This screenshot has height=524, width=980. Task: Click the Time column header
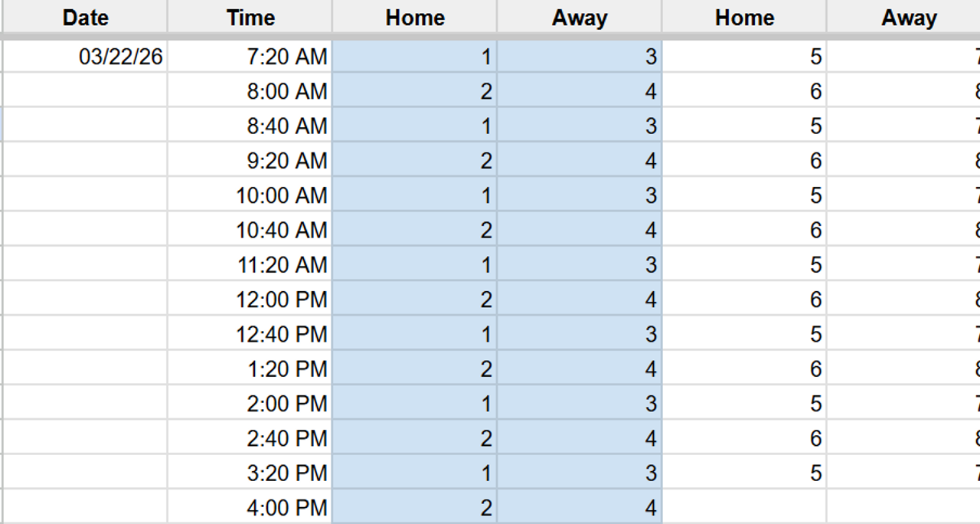point(250,18)
